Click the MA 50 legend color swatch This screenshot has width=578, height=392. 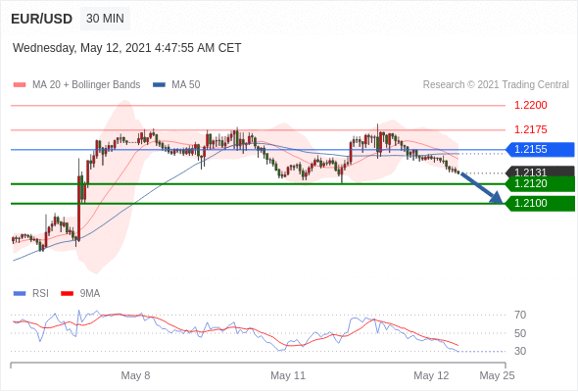pyautogui.click(x=160, y=85)
